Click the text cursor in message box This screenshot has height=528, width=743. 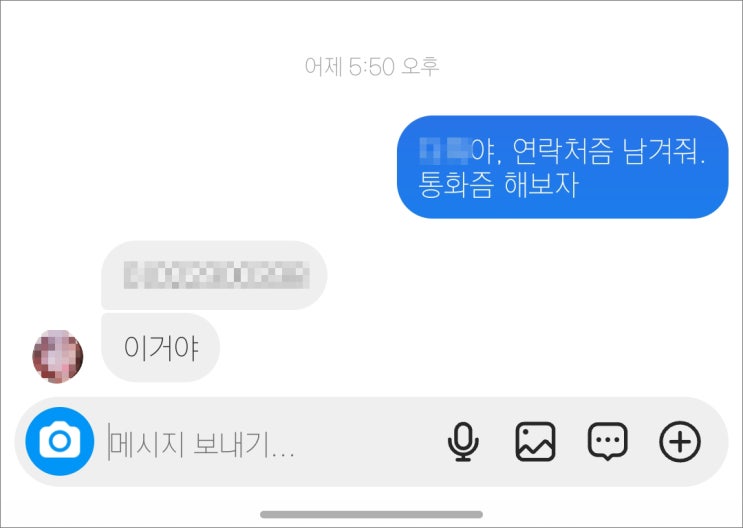[x=109, y=442]
